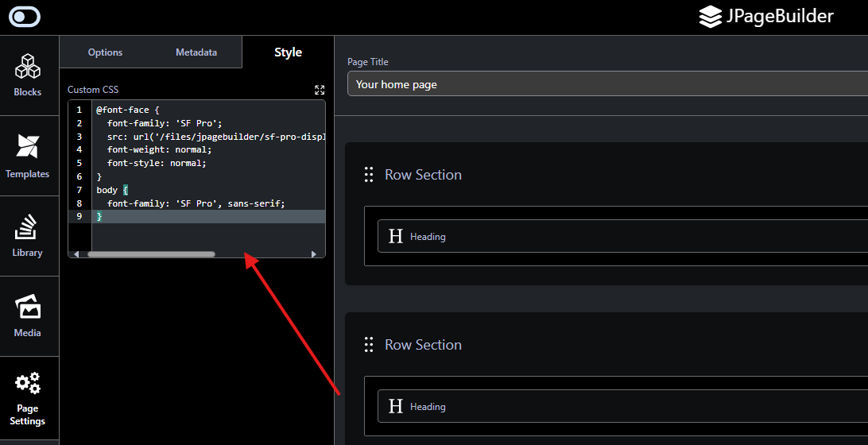Open the Media panel
This screenshot has width=868, height=445.
pos(28,316)
